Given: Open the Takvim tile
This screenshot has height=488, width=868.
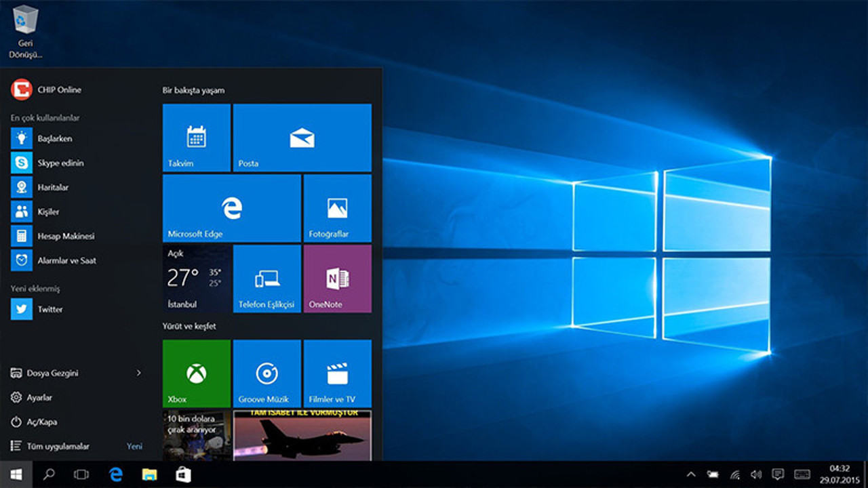Looking at the screenshot, I should pos(196,137).
